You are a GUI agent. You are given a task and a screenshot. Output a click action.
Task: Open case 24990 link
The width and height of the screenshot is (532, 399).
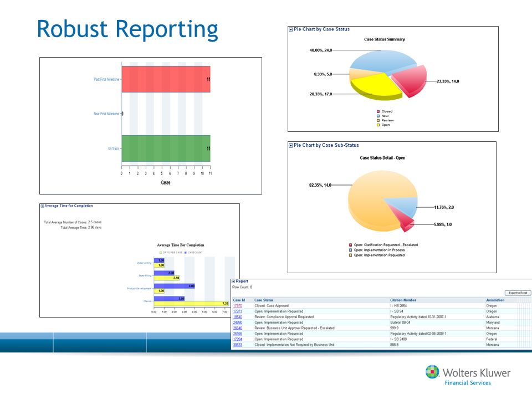[x=238, y=323]
